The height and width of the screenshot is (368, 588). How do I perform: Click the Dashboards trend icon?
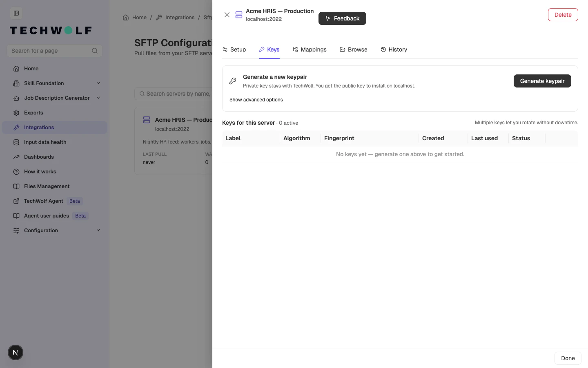16,157
